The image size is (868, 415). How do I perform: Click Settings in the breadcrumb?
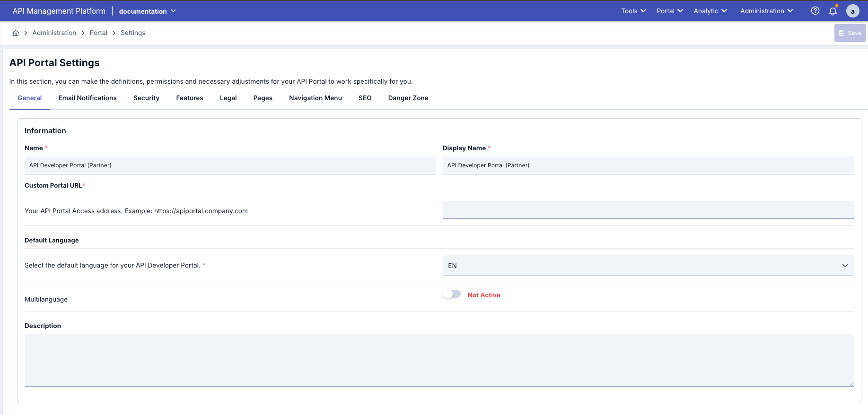pyautogui.click(x=133, y=33)
